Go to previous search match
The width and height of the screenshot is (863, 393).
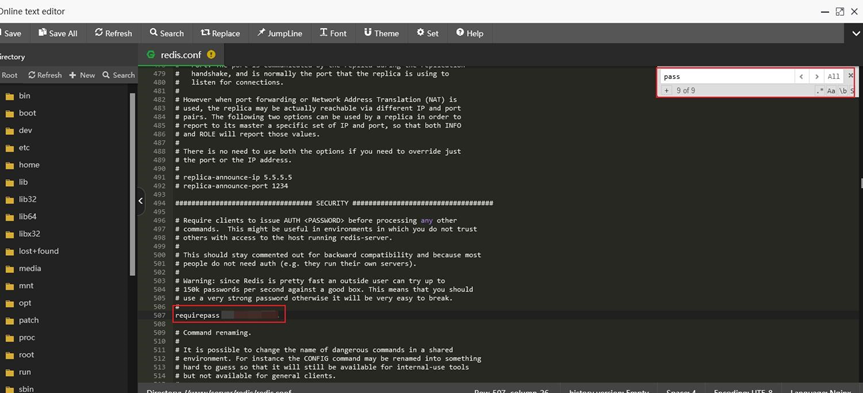(x=801, y=77)
